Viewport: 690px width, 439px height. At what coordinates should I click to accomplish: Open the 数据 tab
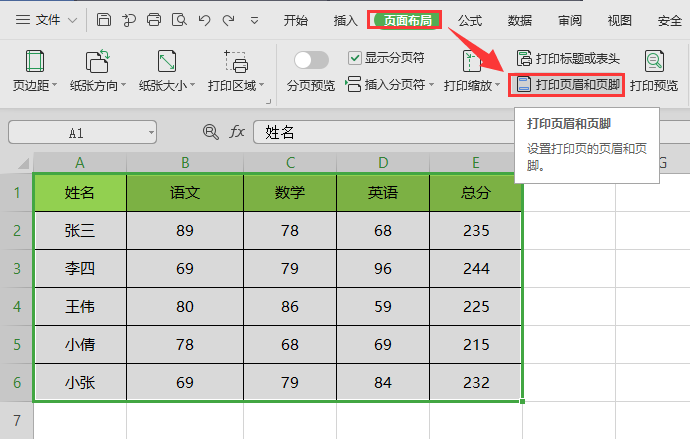pyautogui.click(x=520, y=20)
